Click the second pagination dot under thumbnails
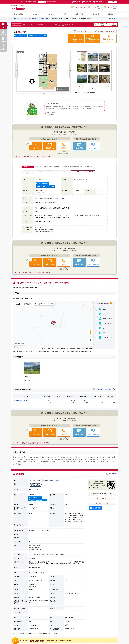 [94, 88]
